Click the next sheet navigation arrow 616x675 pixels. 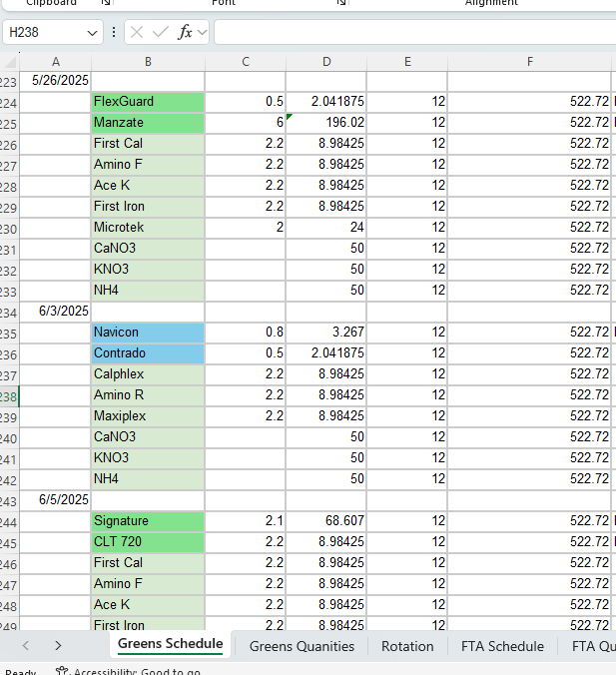pos(58,646)
